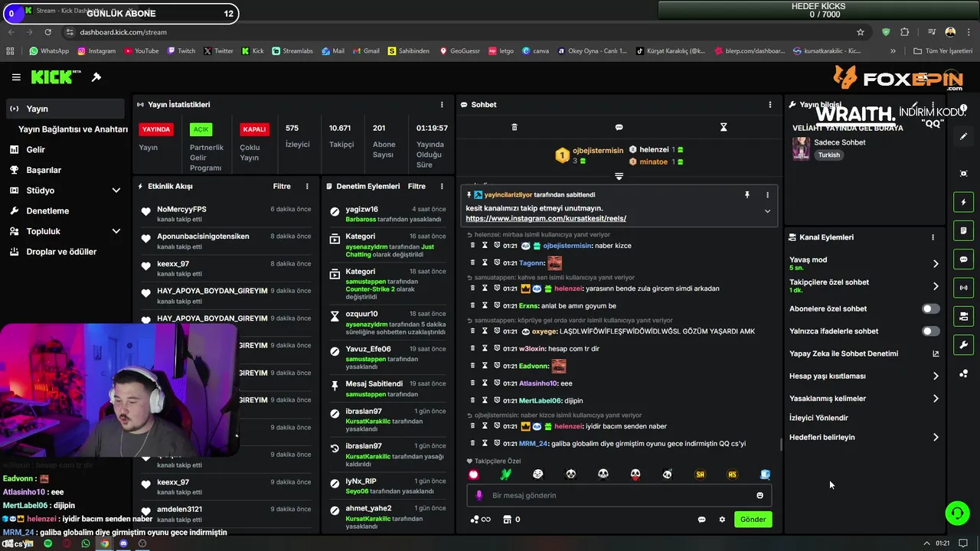The width and height of the screenshot is (980, 551).
Task: Collapse the gift leaderboard arrow
Action: click(619, 176)
